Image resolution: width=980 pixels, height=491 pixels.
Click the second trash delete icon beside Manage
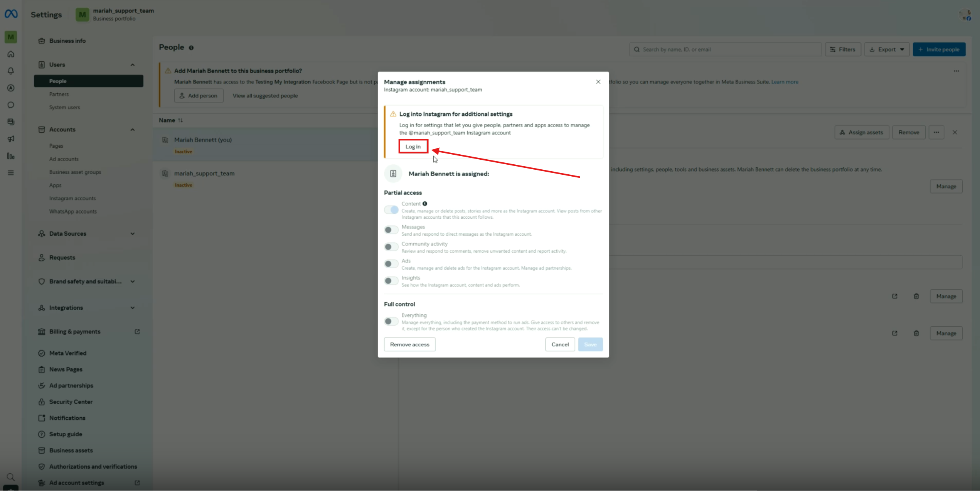pyautogui.click(x=916, y=333)
